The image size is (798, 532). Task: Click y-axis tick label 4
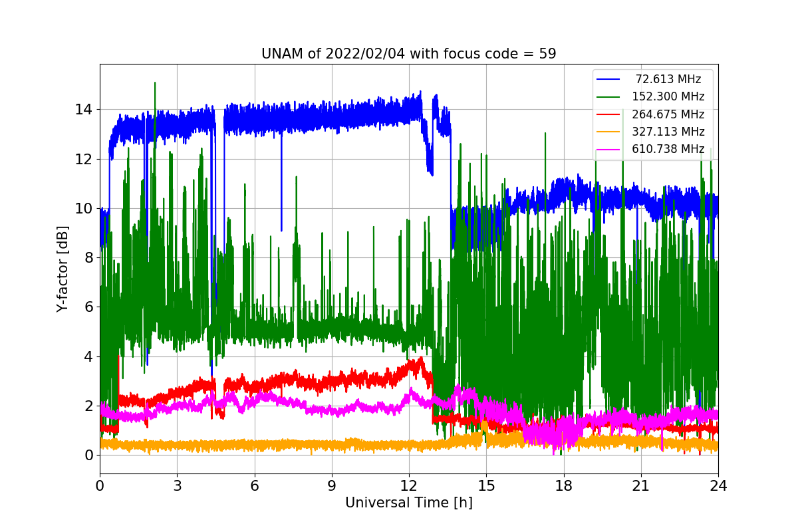pos(88,356)
